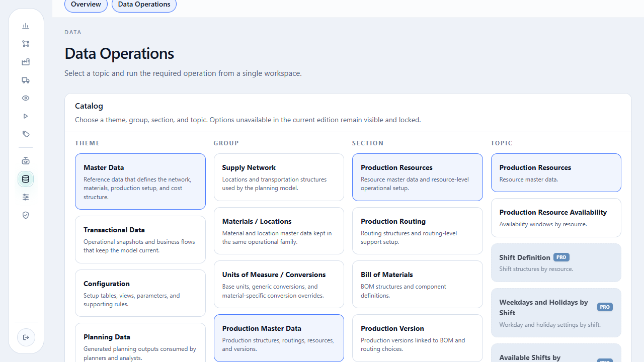Viewport: 644px width, 362px height.
Task: Select the Production Routing section card
Action: coord(418,231)
